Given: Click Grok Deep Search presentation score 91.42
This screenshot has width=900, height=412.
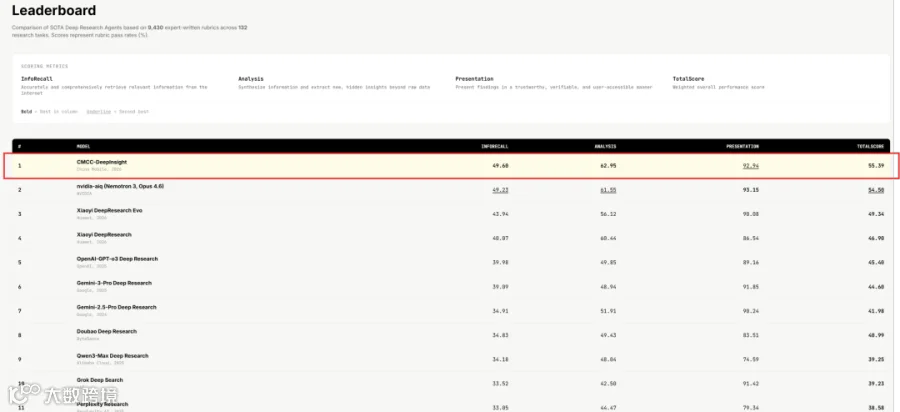Looking at the screenshot, I should [x=751, y=383].
